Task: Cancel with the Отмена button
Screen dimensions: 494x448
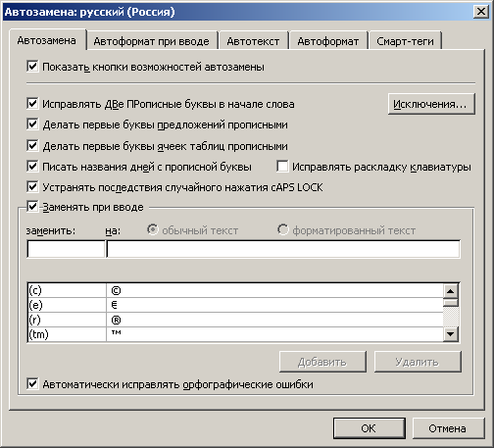Action: 448,428
